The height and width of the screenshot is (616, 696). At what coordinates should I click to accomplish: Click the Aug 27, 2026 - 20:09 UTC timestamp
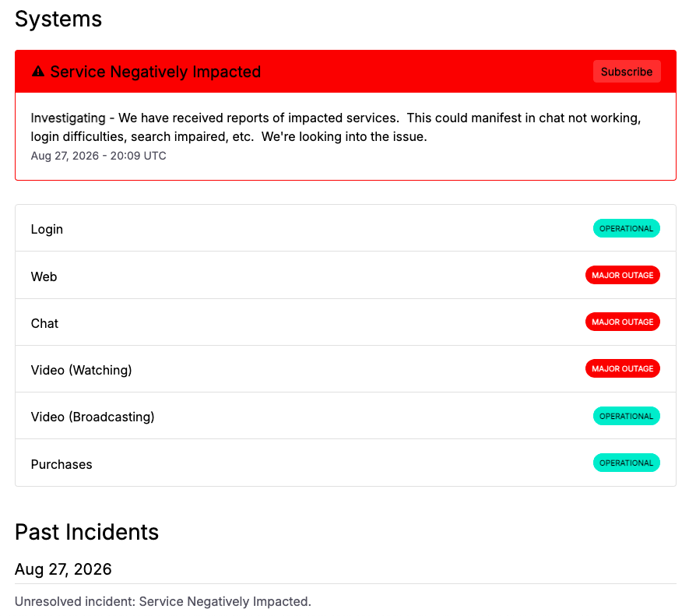[x=99, y=156]
